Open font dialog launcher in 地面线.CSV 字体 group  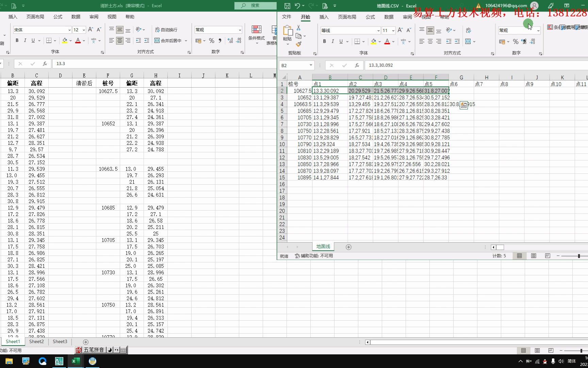tap(412, 54)
